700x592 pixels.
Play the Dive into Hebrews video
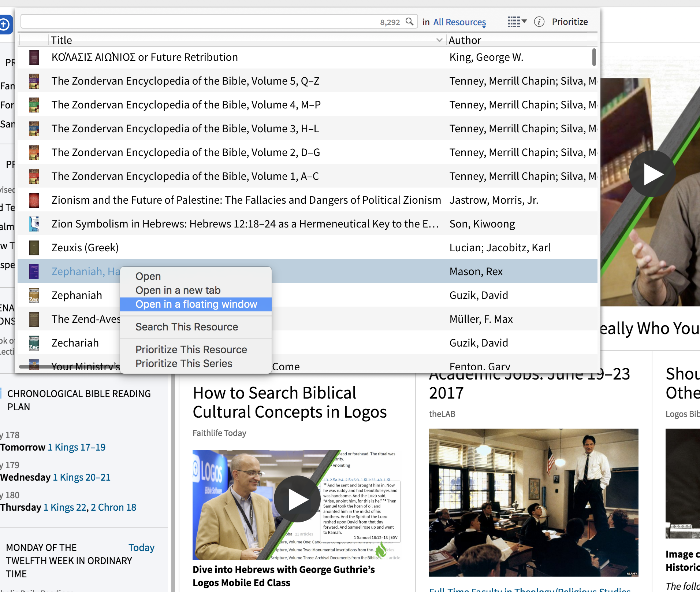tap(297, 499)
